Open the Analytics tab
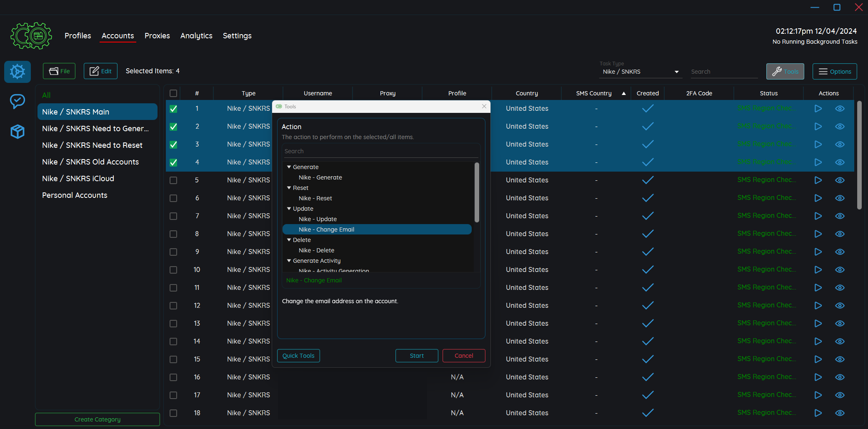This screenshot has width=868, height=429. pos(196,36)
